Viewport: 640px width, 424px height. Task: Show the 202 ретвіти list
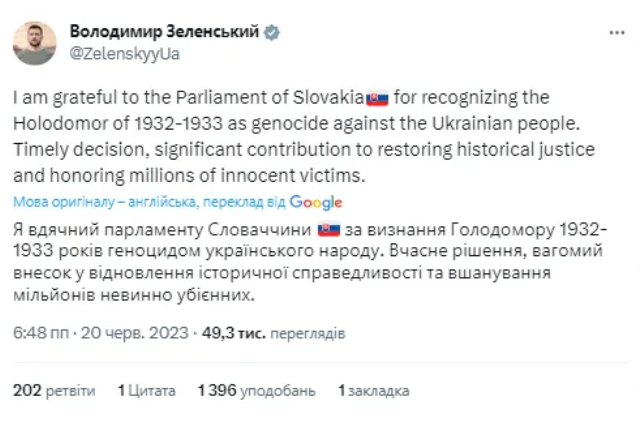(54, 389)
